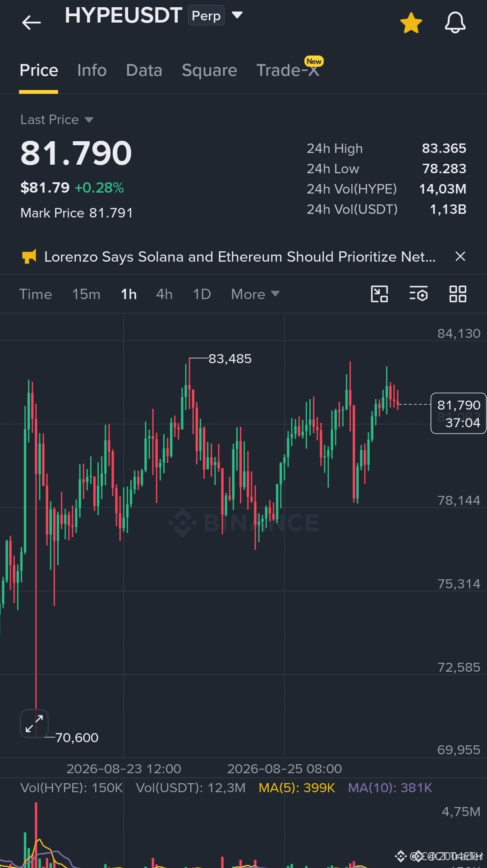Open the four-square grid layout icon
487x868 pixels.
[458, 294]
